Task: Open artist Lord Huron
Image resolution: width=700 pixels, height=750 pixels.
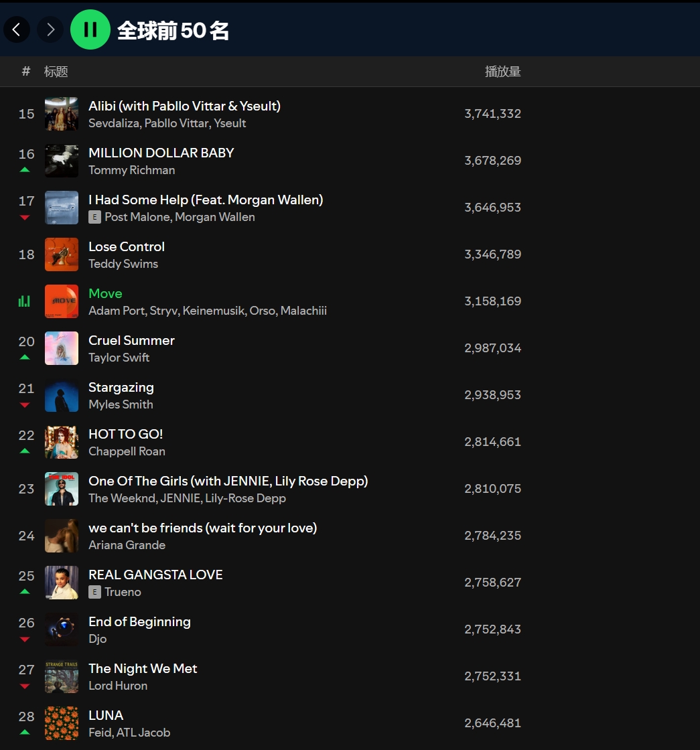Action: coord(118,686)
